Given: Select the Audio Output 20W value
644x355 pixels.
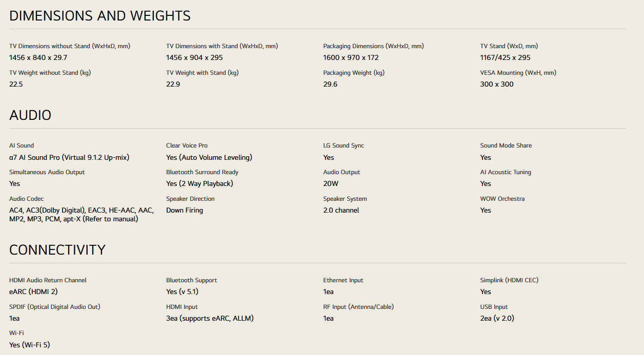Looking at the screenshot, I should pyautogui.click(x=331, y=183).
